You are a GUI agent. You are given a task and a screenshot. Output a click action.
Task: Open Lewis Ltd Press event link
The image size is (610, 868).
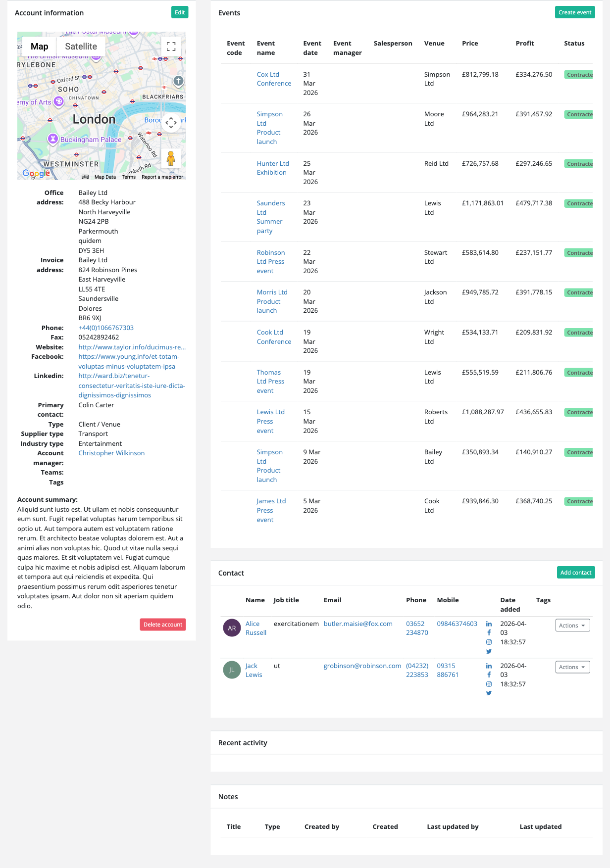(x=270, y=421)
